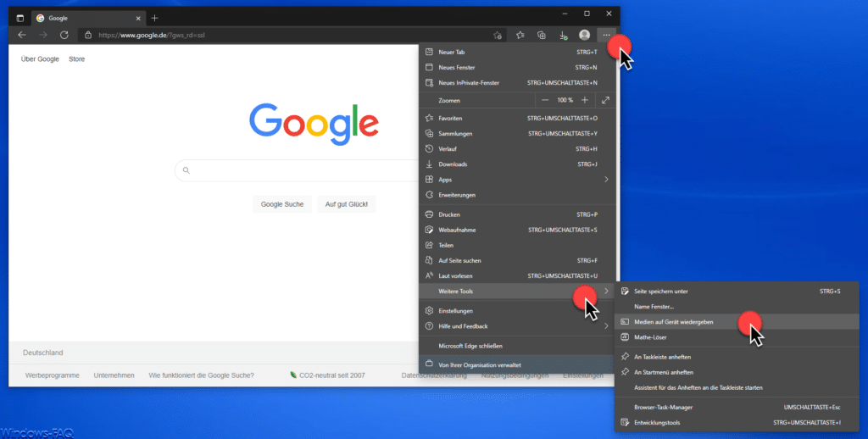
Task: Expand Hilfe und Feedback submenu
Action: coord(517,326)
